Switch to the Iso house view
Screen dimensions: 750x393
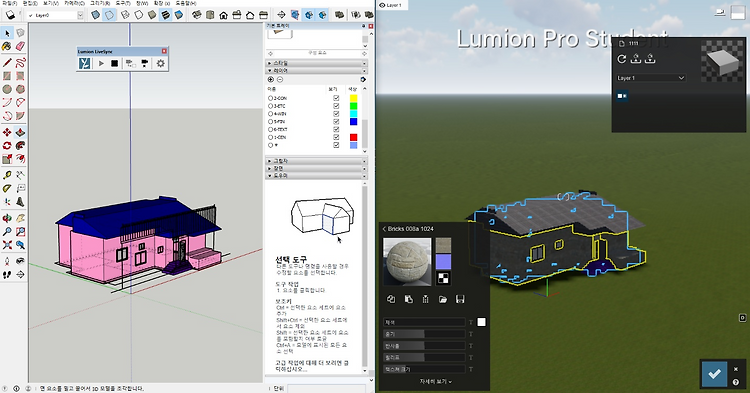coord(197,15)
